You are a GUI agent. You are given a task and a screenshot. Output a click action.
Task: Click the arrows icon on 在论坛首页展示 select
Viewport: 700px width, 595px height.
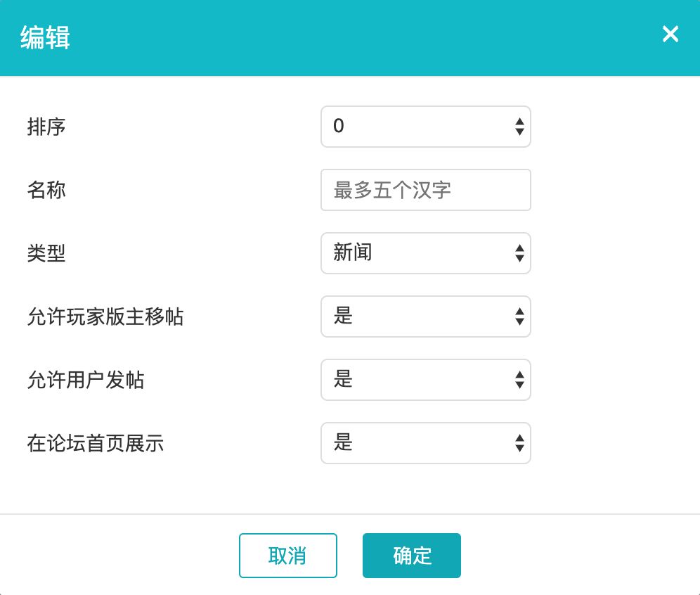(x=519, y=443)
